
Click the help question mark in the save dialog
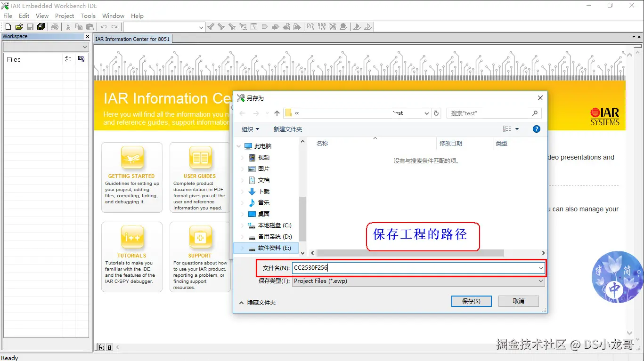(x=536, y=129)
